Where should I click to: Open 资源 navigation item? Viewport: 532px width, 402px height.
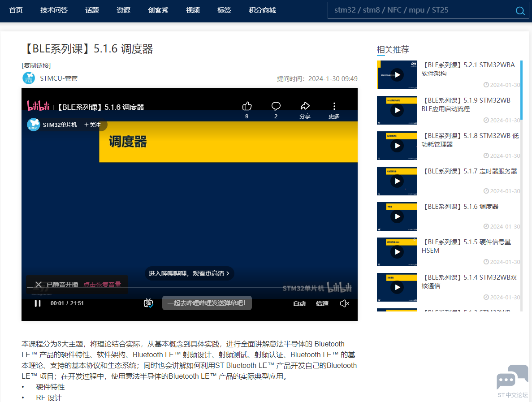click(123, 10)
